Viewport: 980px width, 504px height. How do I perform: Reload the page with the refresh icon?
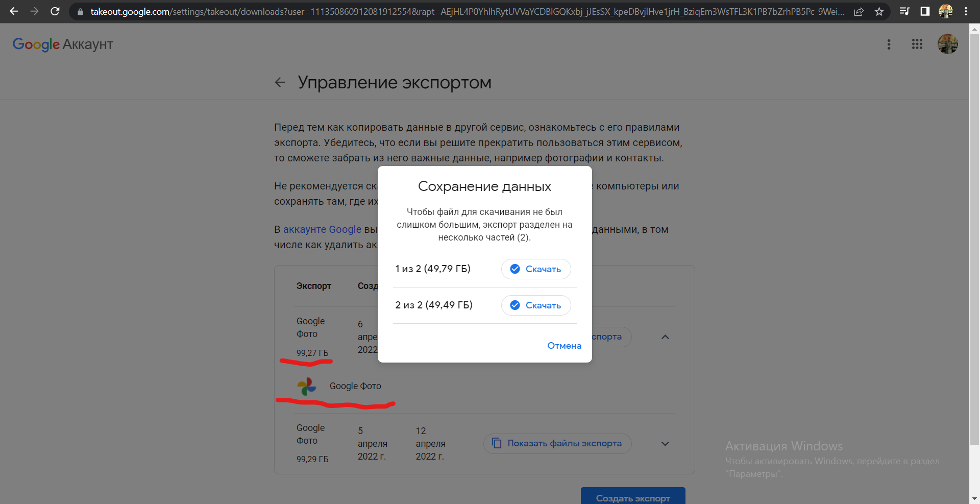(55, 11)
